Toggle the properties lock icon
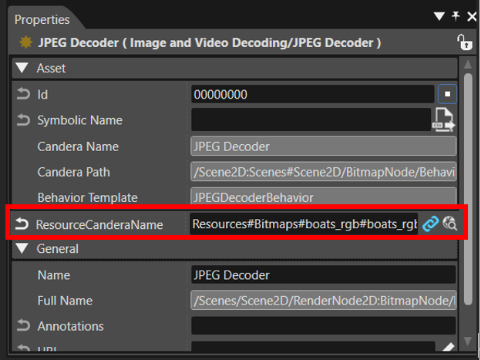 pos(464,42)
